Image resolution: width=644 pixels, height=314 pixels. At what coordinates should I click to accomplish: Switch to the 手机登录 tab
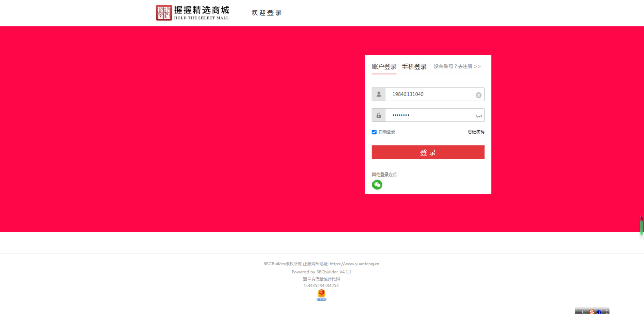coord(414,67)
